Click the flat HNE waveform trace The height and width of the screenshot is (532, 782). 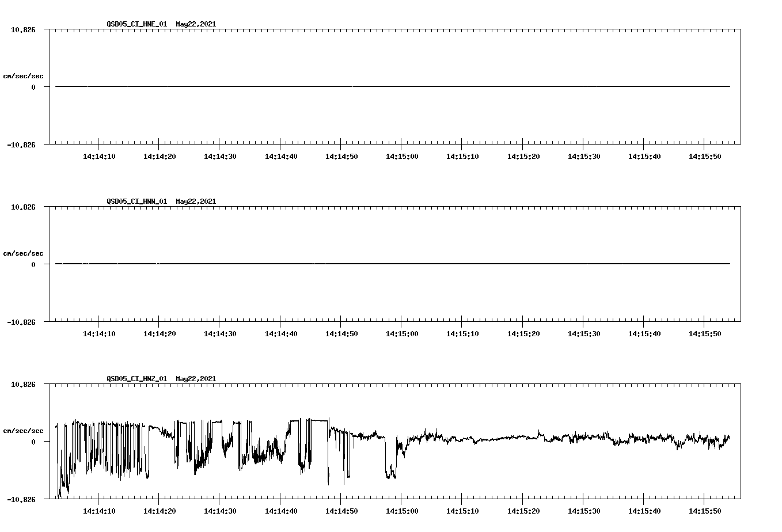[346, 85]
